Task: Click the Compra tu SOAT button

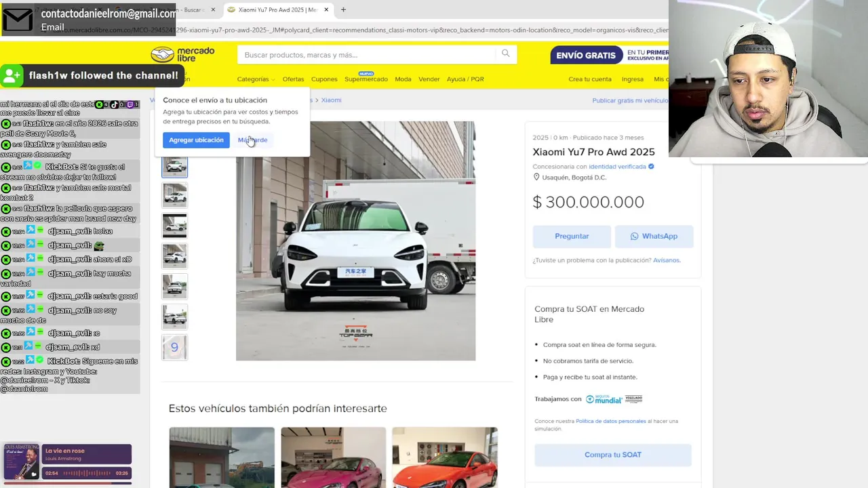Action: (x=612, y=455)
